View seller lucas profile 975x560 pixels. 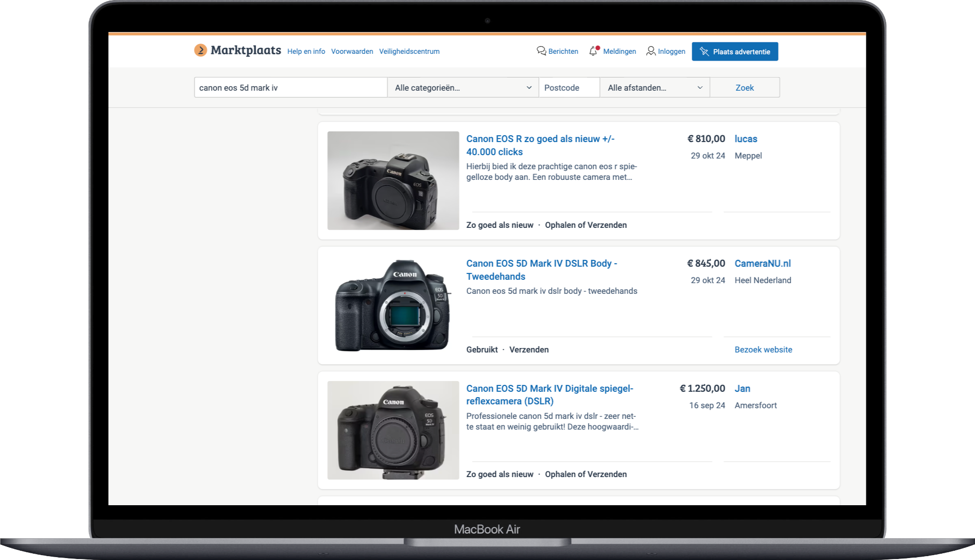[746, 139]
